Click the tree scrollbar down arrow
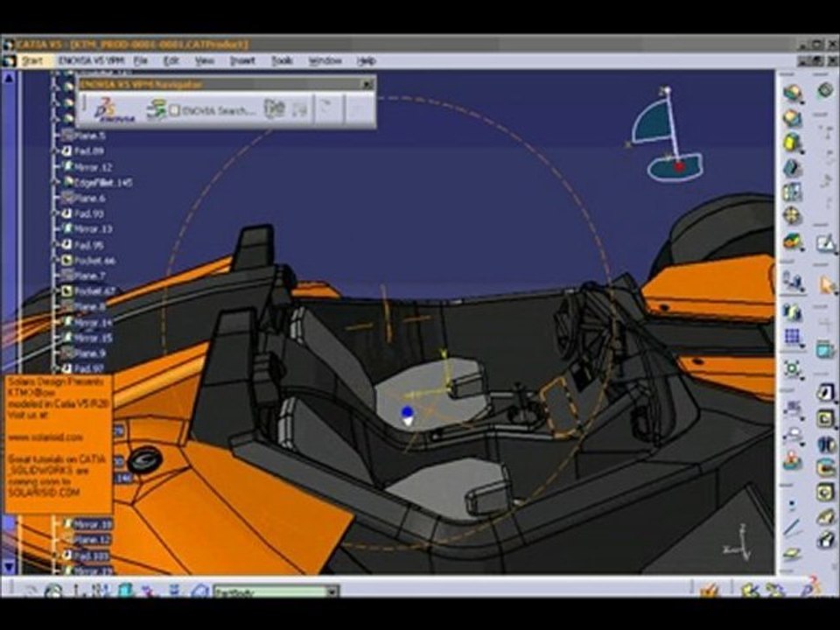Image resolution: width=840 pixels, height=630 pixels. point(9,566)
